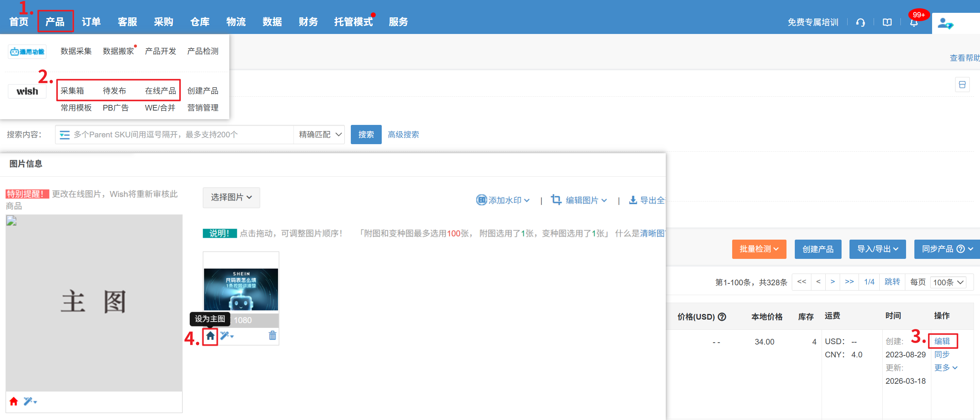Click the help question mark beside 价格(USD)

pos(722,317)
